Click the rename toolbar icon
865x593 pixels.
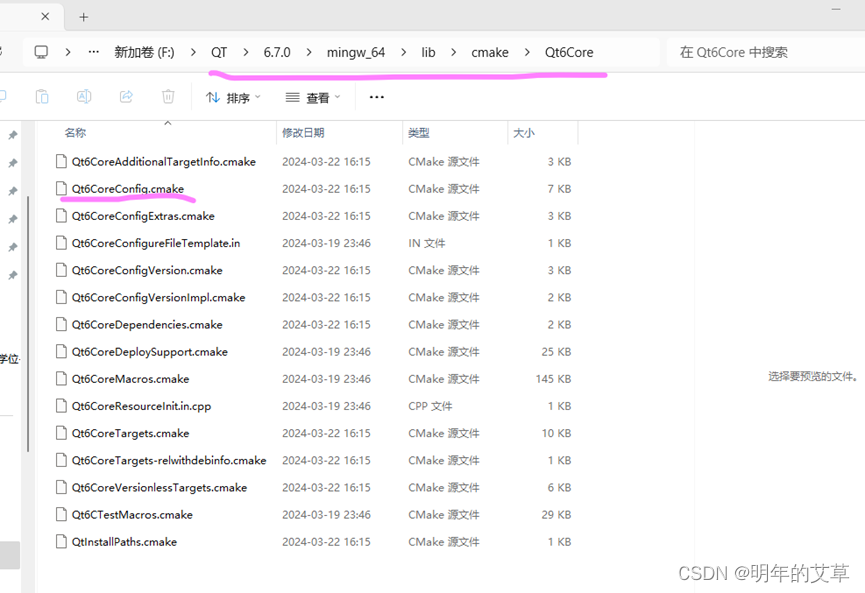click(x=84, y=97)
